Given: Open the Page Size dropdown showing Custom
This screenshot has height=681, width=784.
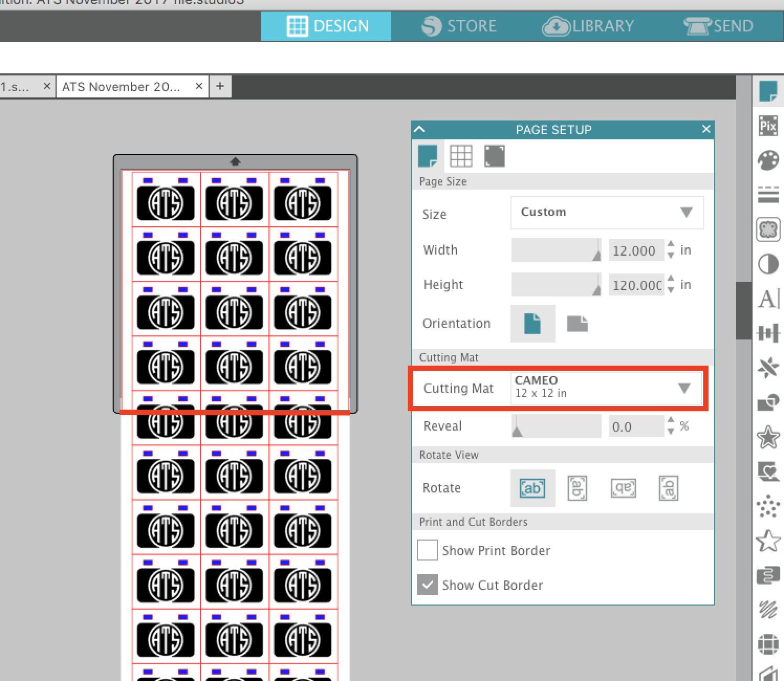Looking at the screenshot, I should point(606,213).
